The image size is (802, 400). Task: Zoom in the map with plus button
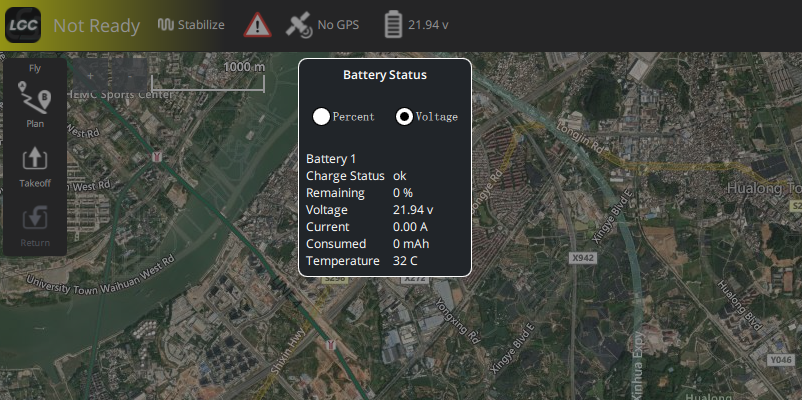(91, 75)
